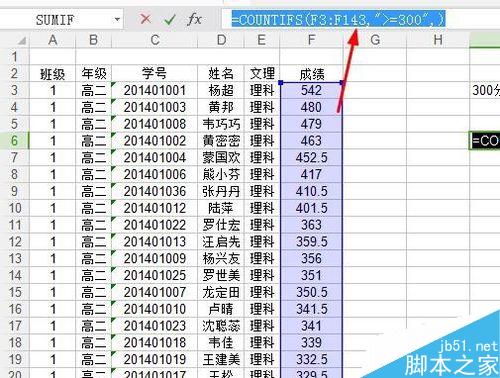Click the 成绩 header cell
This screenshot has height=378, width=500.
(x=311, y=73)
